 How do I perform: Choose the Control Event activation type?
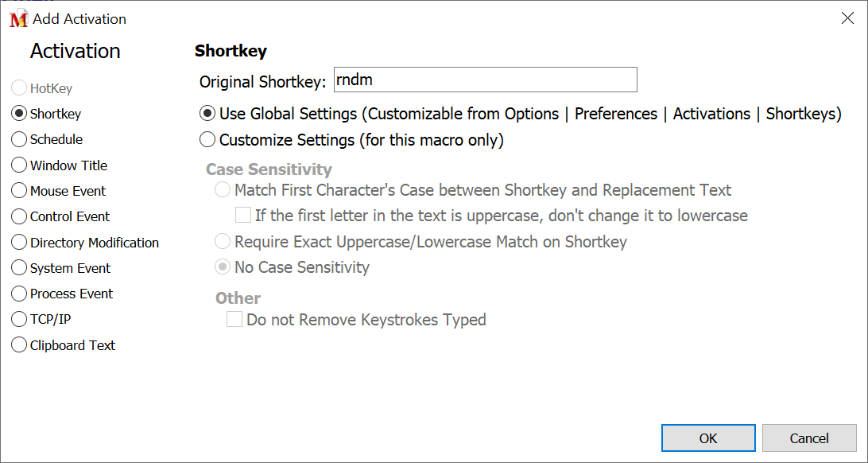click(x=19, y=216)
